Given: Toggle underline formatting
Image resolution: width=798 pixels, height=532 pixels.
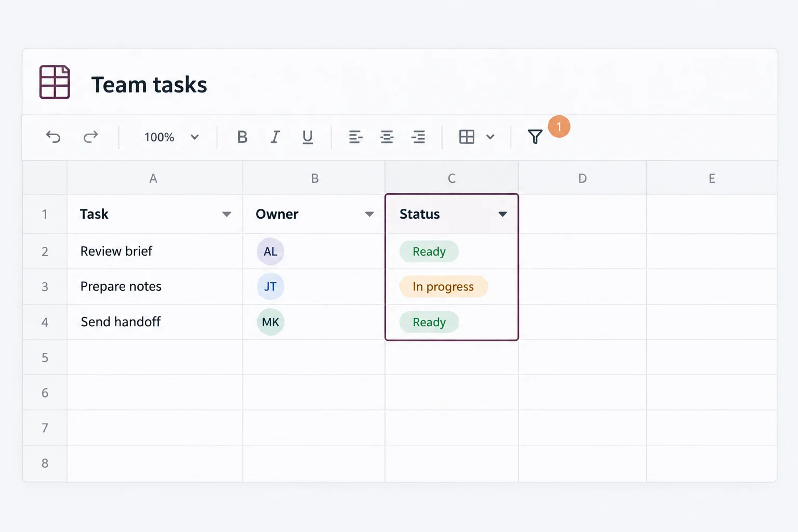Looking at the screenshot, I should (x=308, y=137).
